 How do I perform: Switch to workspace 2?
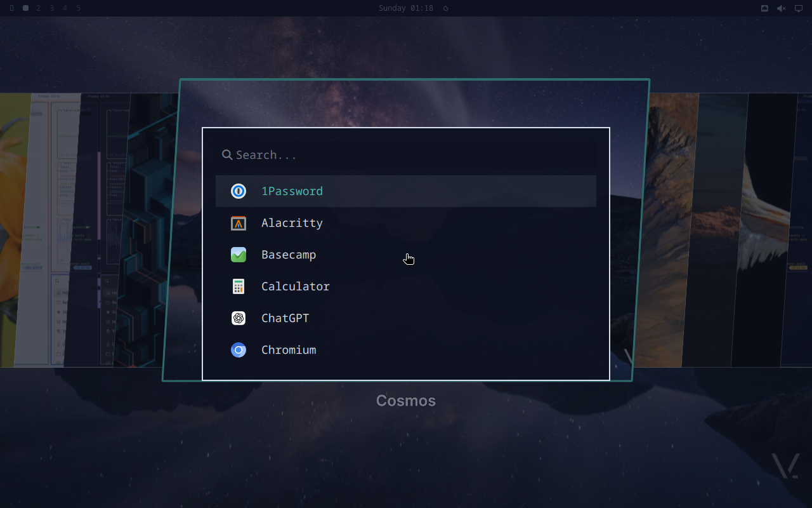(39, 8)
